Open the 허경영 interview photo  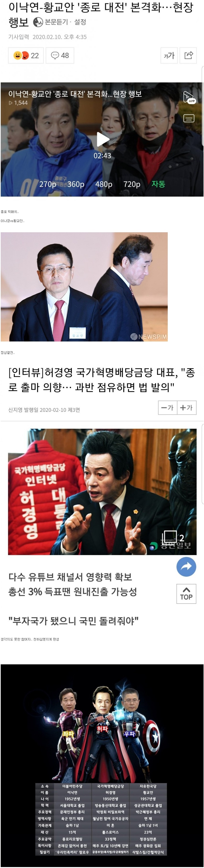[x=102, y=492]
